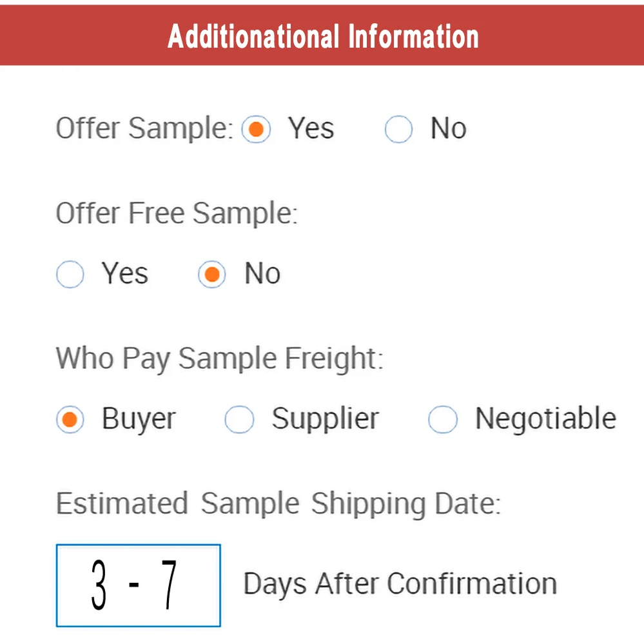Select the Supplier radio button
This screenshot has height=644, width=644.
coord(239,420)
